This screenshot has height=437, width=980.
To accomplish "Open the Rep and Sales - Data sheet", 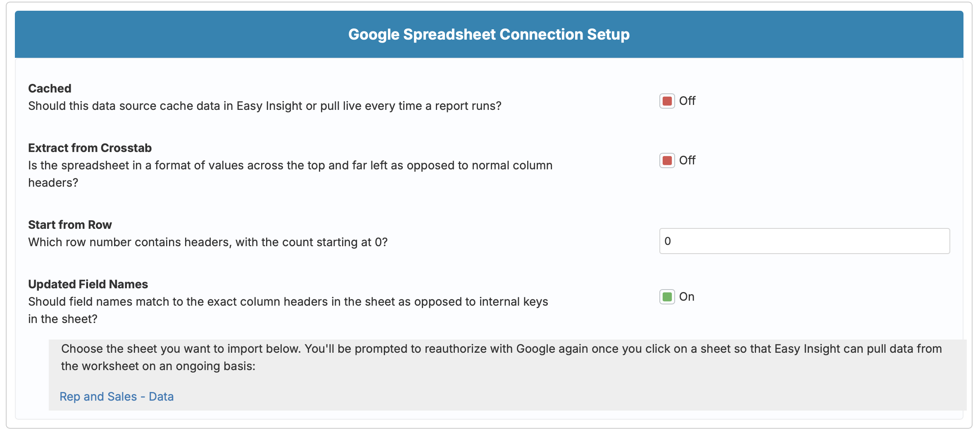I will pyautogui.click(x=117, y=396).
